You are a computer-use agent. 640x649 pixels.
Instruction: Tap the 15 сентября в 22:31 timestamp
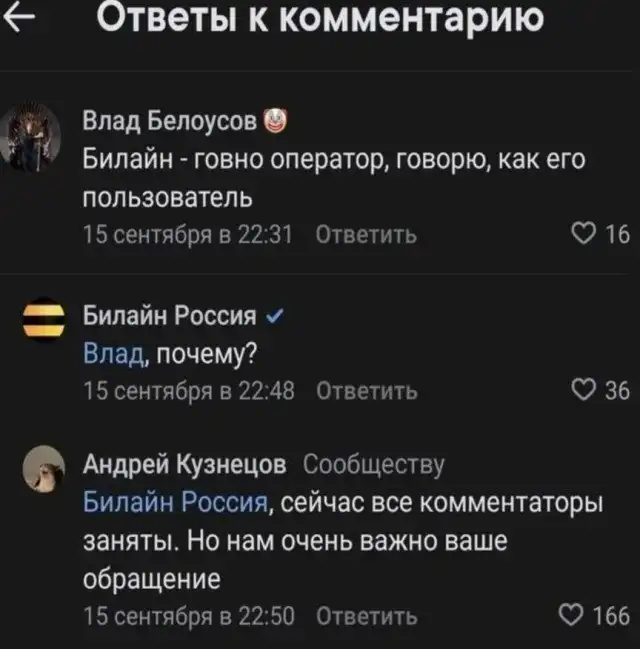pyautogui.click(x=186, y=235)
